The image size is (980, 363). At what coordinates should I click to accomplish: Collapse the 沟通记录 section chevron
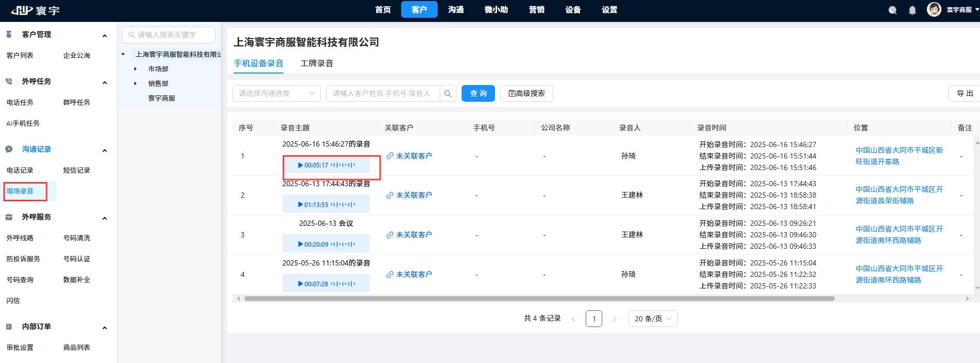tap(105, 150)
